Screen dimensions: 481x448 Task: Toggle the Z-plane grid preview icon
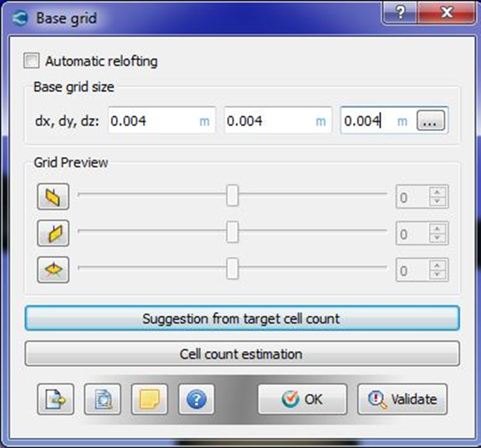[53, 270]
